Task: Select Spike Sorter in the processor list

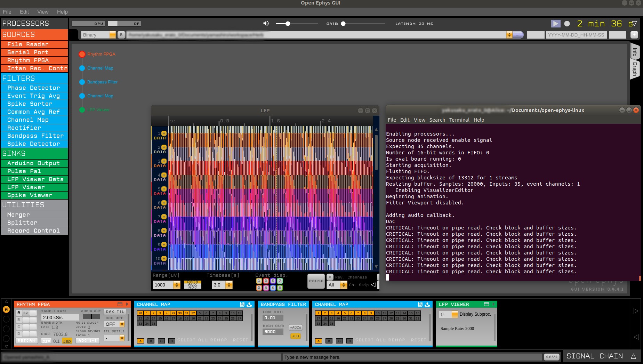Action: (34, 104)
